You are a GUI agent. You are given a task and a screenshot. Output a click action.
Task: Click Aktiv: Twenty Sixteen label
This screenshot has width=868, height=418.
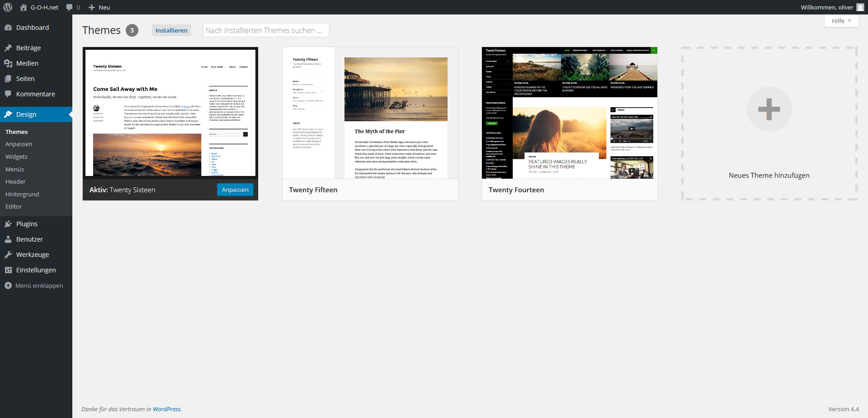(122, 190)
